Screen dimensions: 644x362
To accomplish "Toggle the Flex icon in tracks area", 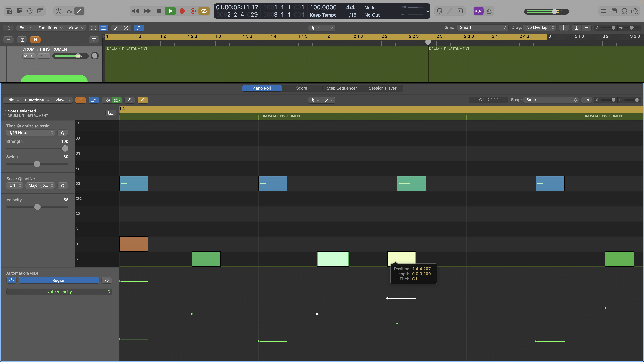I will click(126, 28).
